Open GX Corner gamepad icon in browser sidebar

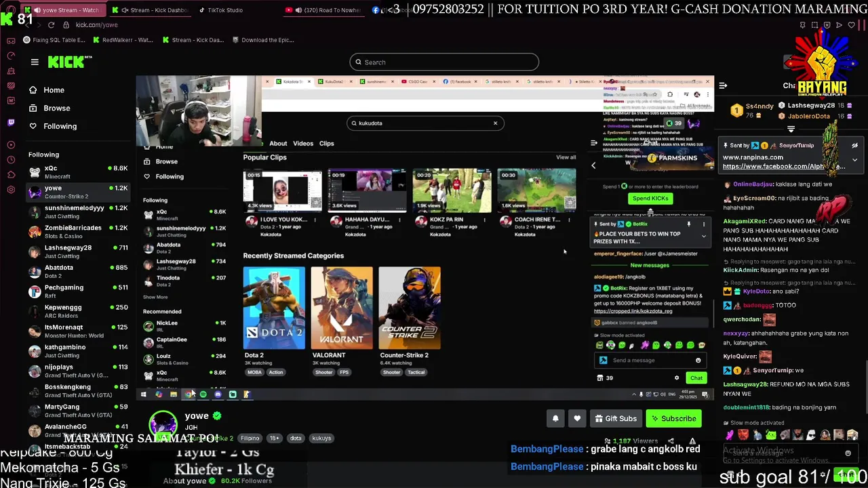tap(11, 40)
